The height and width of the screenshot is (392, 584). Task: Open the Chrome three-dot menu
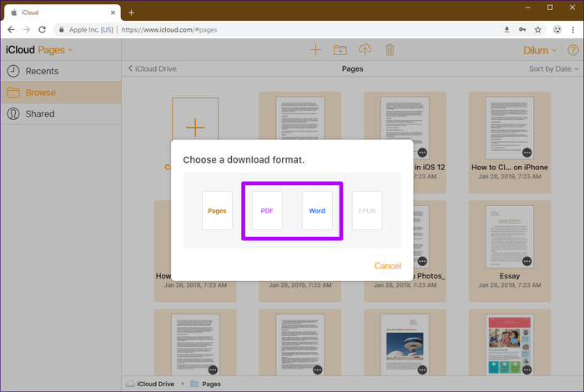pyautogui.click(x=573, y=30)
